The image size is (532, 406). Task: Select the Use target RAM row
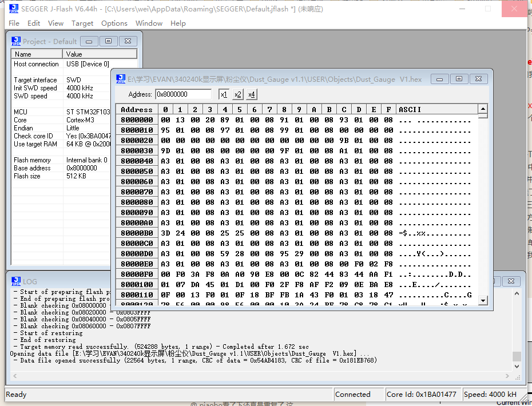pos(61,144)
